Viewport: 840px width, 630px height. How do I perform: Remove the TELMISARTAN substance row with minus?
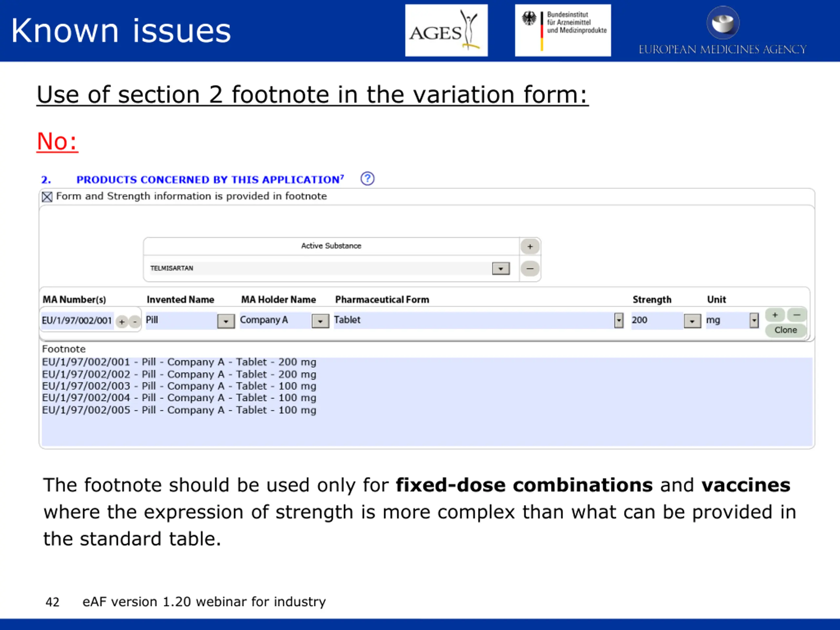pyautogui.click(x=530, y=268)
